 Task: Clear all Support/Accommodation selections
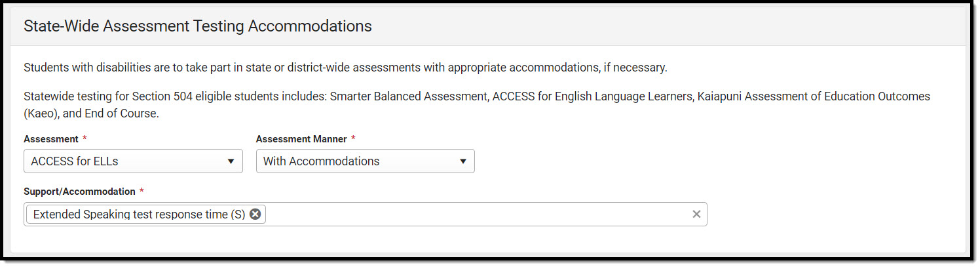click(x=696, y=214)
